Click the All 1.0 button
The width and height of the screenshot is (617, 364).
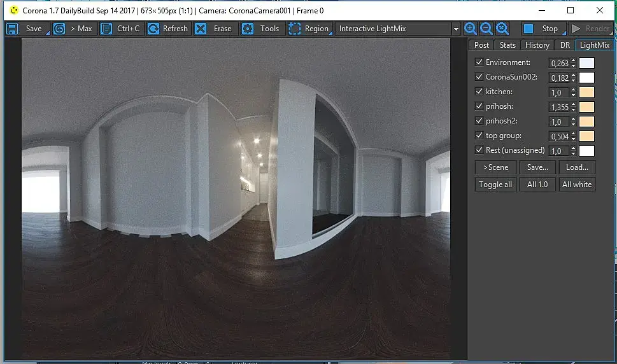click(x=537, y=185)
